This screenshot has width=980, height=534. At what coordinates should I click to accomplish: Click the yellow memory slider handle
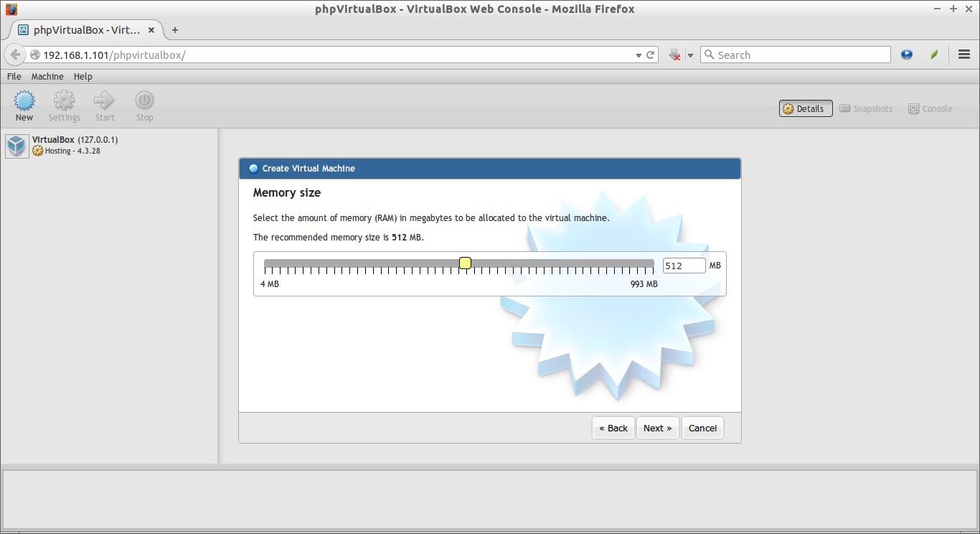(x=465, y=263)
